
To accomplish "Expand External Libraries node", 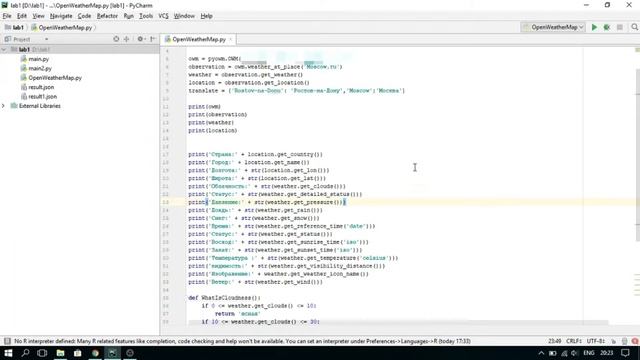I will (x=4, y=106).
